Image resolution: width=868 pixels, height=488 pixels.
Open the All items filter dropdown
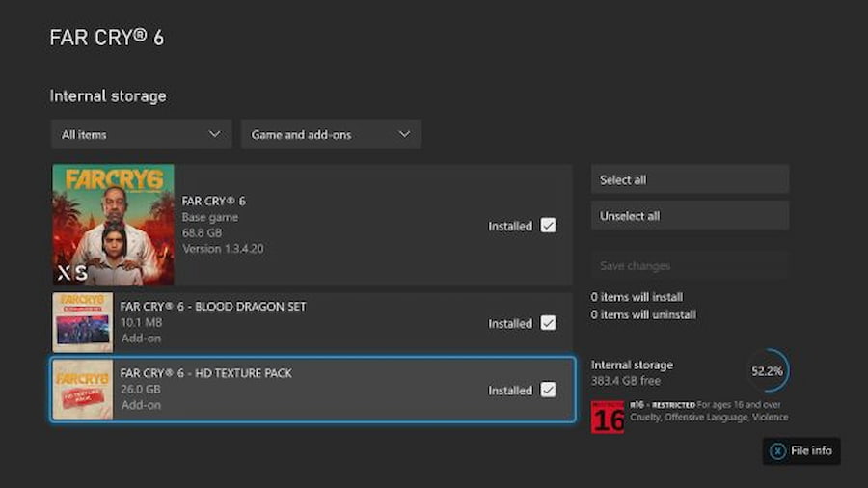(140, 134)
